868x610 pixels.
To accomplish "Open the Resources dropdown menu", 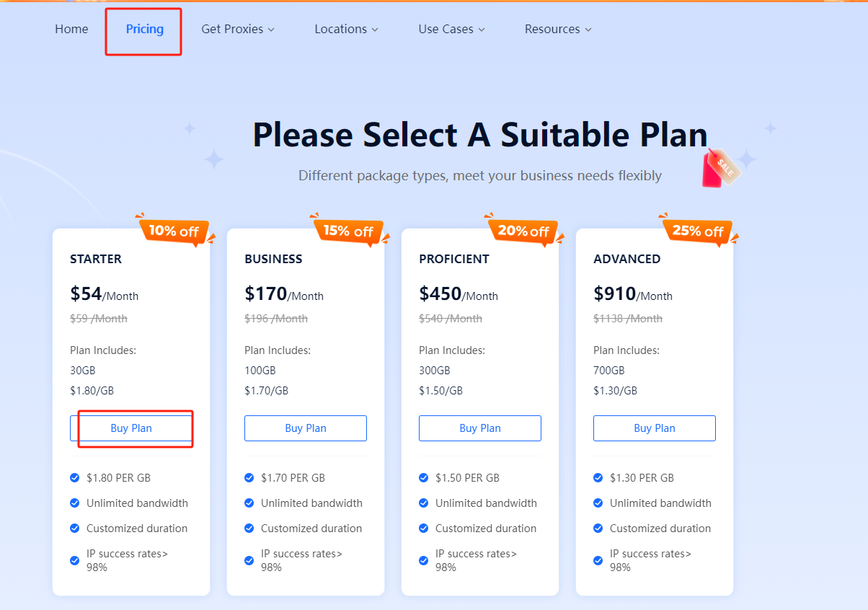I will pyautogui.click(x=558, y=30).
